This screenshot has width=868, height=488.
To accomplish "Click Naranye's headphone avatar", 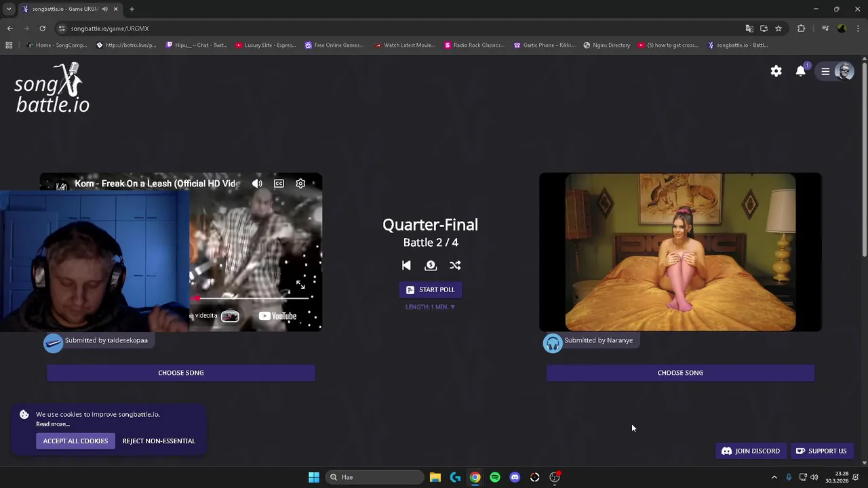I will [x=553, y=343].
